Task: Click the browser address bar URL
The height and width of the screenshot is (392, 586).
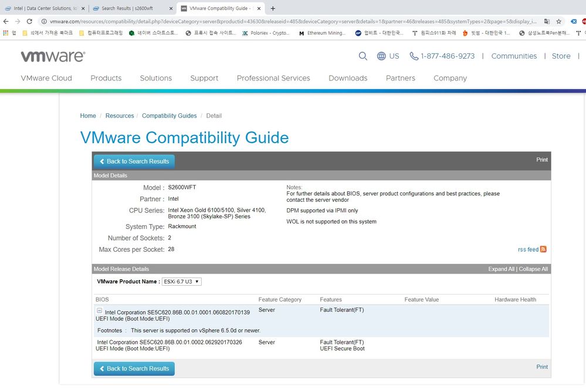Action: (x=293, y=21)
